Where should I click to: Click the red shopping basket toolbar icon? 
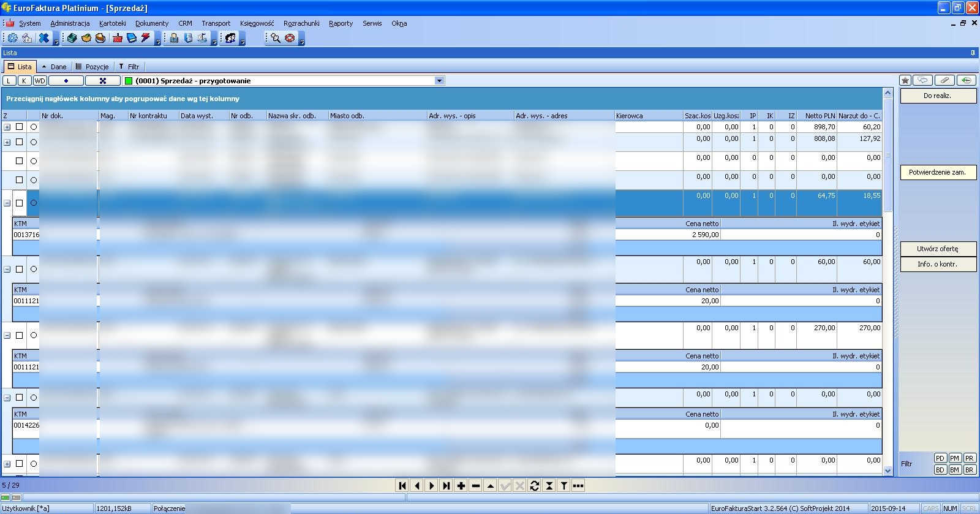coord(117,38)
